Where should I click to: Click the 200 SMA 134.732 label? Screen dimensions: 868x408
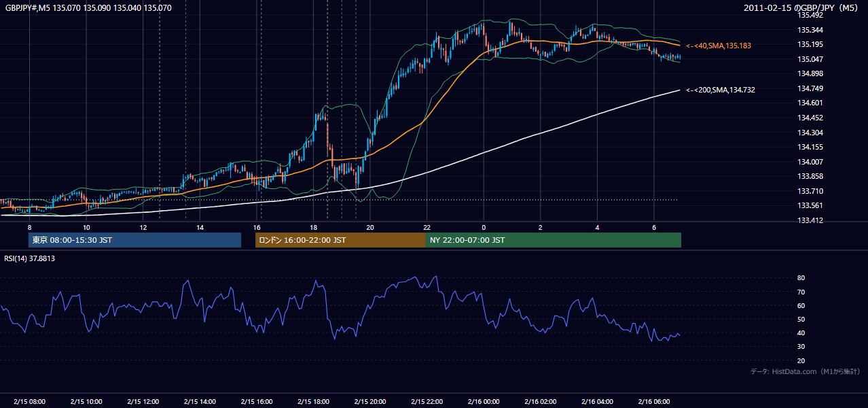(721, 90)
